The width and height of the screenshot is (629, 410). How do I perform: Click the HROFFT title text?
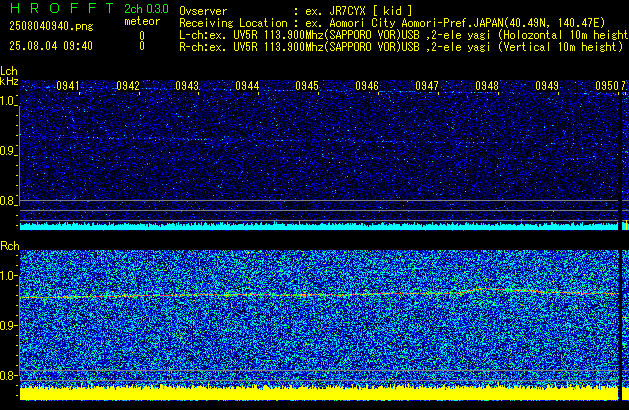(62, 8)
